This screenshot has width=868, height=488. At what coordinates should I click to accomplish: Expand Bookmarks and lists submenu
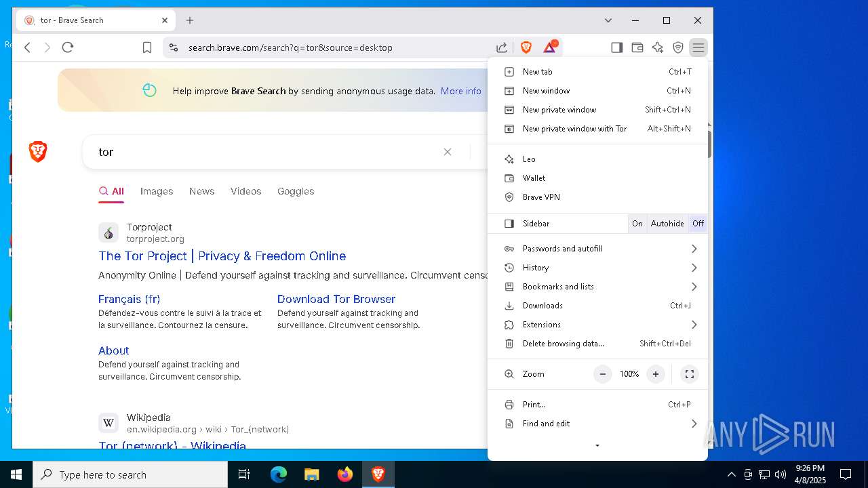pyautogui.click(x=597, y=287)
